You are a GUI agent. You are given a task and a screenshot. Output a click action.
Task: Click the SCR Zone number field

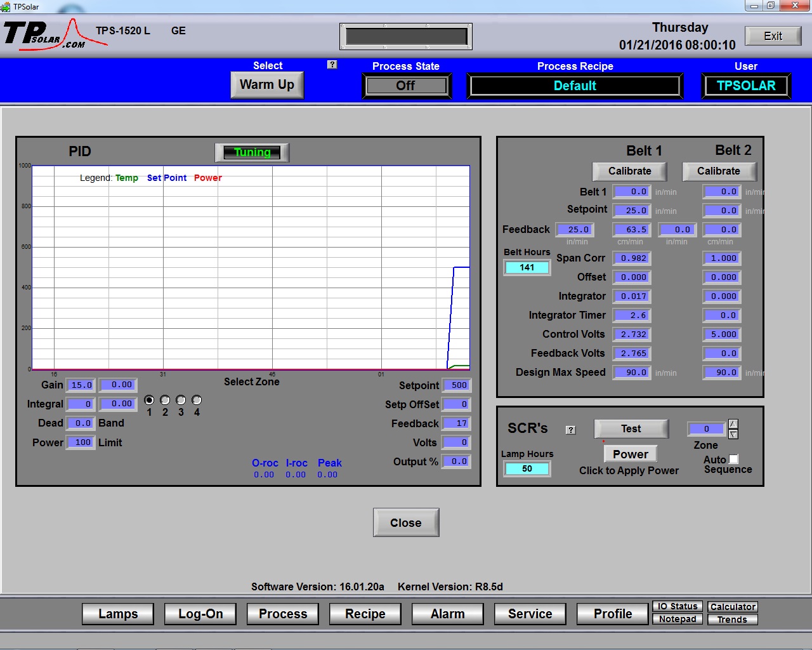click(707, 428)
